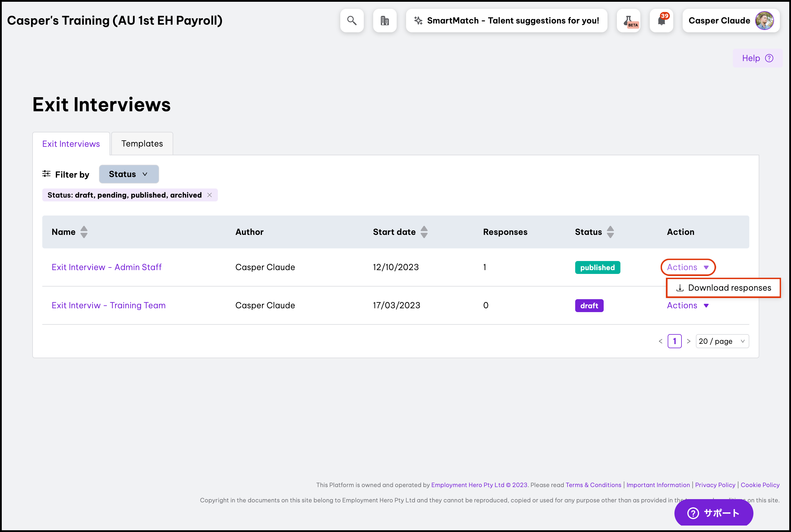This screenshot has width=791, height=532.
Task: Click Casper Claude profile avatar
Action: [x=764, y=21]
